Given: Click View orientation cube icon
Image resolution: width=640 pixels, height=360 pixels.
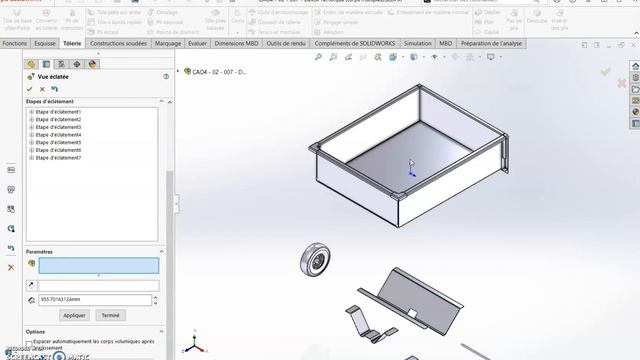Looking at the screenshot, I should 393,57.
